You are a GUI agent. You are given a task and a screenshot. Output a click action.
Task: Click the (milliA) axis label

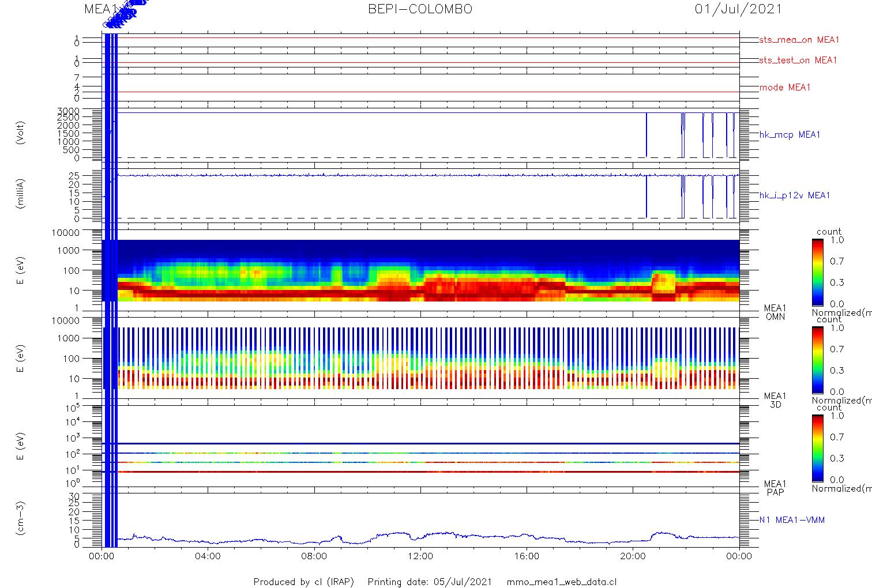pos(21,194)
